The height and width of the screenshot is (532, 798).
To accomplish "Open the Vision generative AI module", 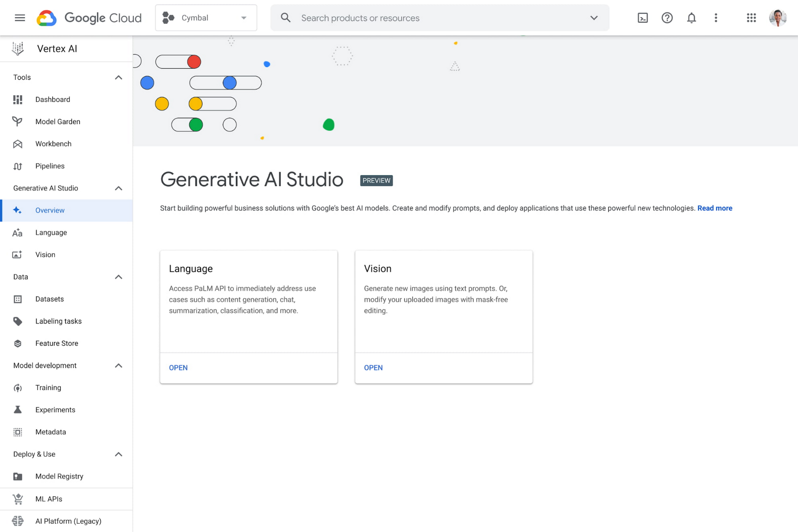I will pyautogui.click(x=373, y=368).
